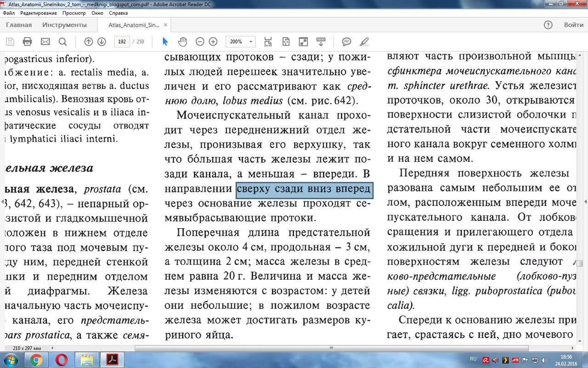This screenshot has width=588, height=368.
Task: Open the 200% zoom level dropdown
Action: tap(251, 42)
